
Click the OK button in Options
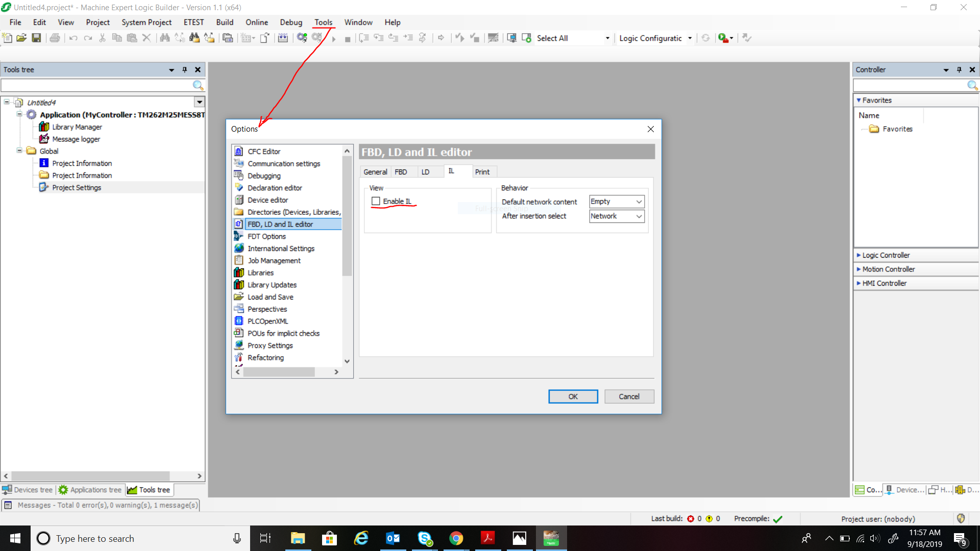pos(573,396)
